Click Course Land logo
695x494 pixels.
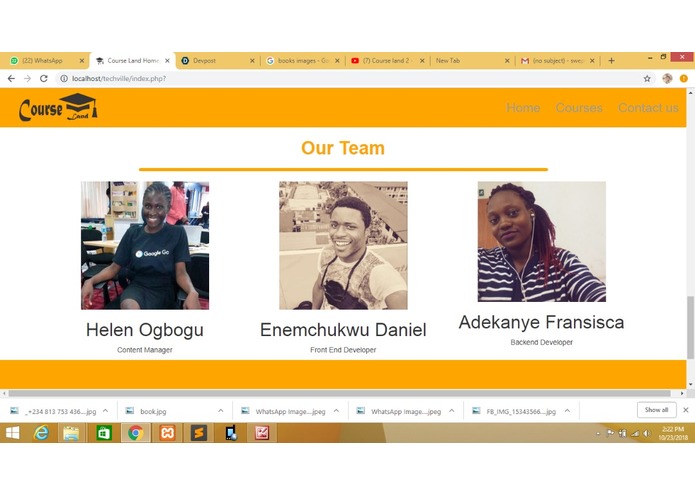tap(58, 107)
